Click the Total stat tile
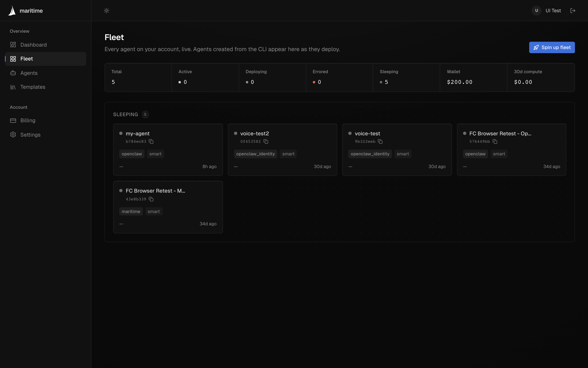The height and width of the screenshot is (368, 588). [138, 77]
